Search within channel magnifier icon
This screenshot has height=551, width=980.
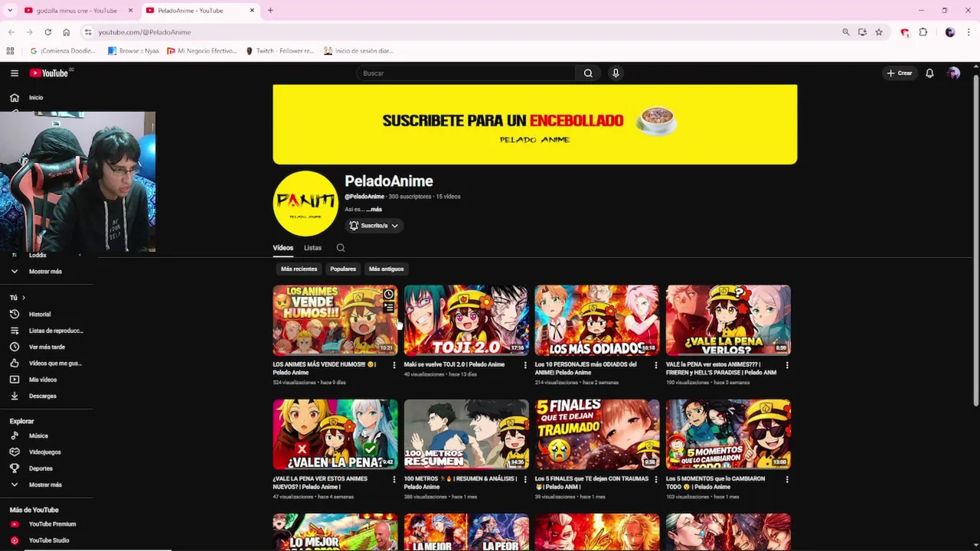341,248
